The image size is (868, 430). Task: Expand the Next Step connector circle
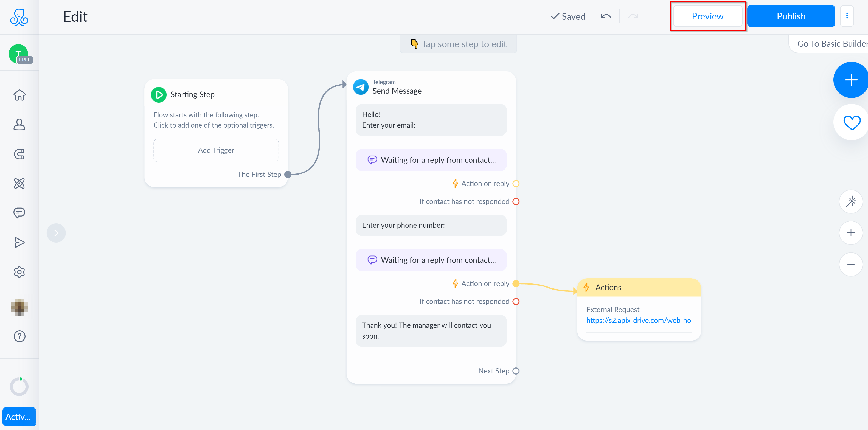(x=516, y=371)
